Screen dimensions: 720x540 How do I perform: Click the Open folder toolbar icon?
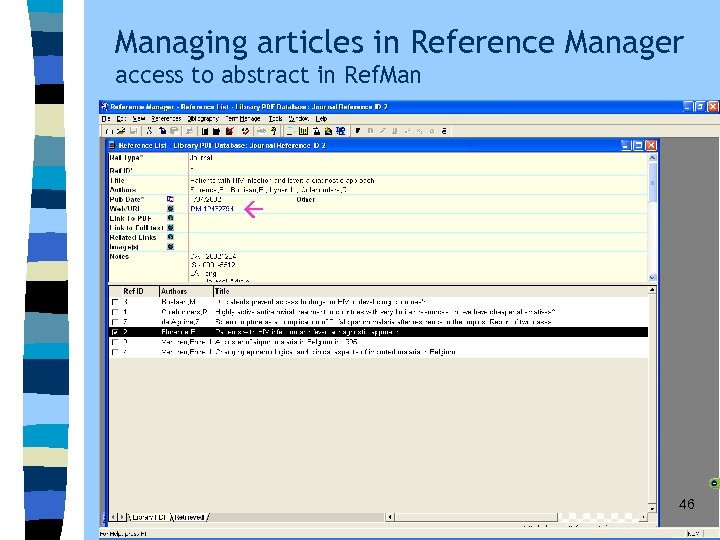tap(121, 131)
